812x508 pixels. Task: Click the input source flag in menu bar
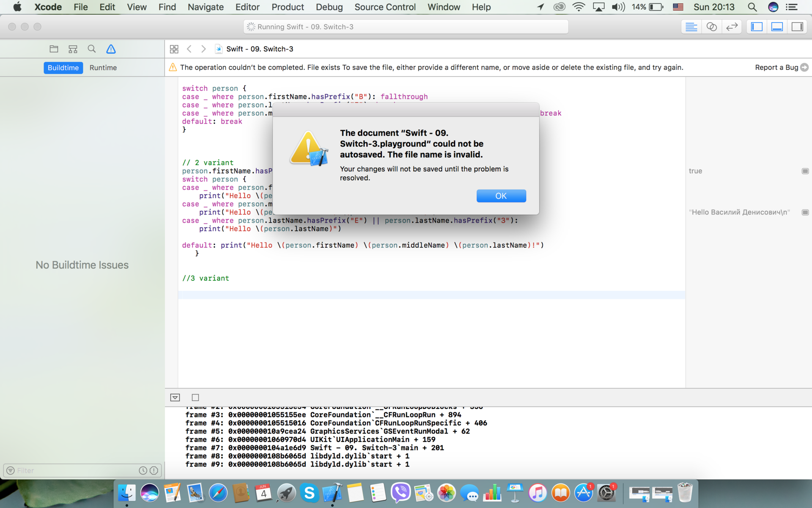point(678,7)
